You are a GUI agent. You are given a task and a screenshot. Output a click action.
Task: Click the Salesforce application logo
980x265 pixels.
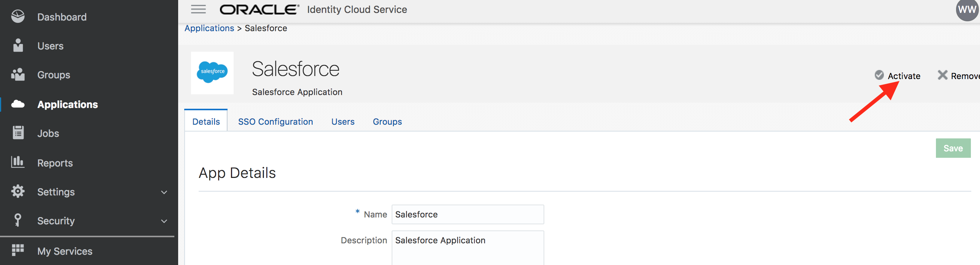pos(212,73)
